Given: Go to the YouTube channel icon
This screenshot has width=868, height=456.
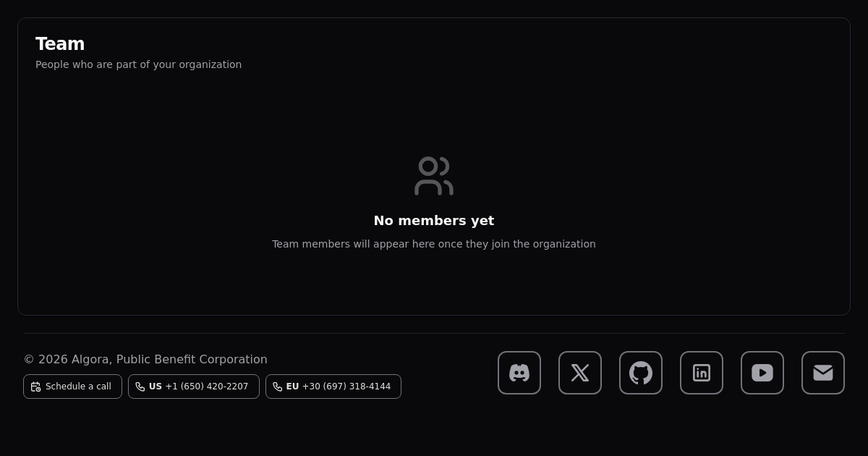Looking at the screenshot, I should pos(762,373).
